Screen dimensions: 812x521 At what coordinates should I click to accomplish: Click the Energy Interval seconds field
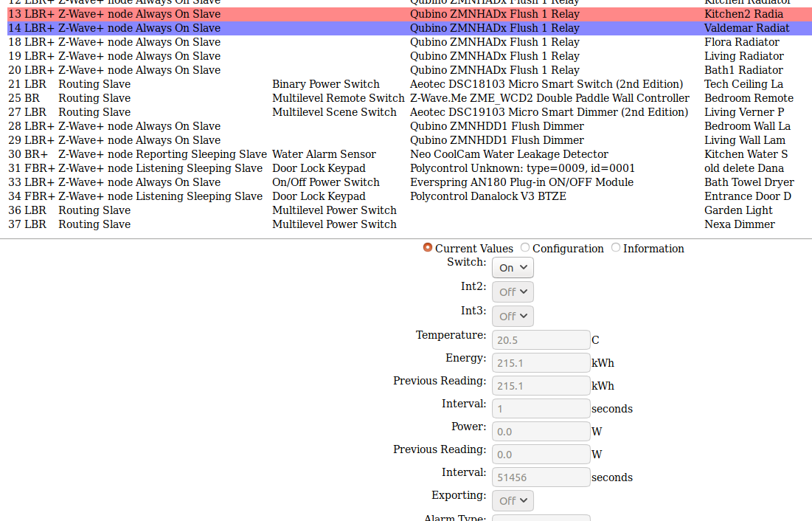pos(541,409)
